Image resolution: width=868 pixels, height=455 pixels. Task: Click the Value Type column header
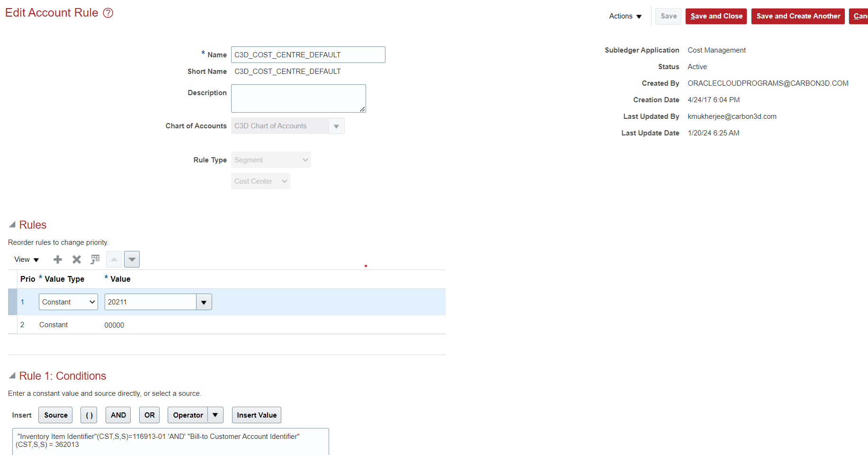pos(64,279)
